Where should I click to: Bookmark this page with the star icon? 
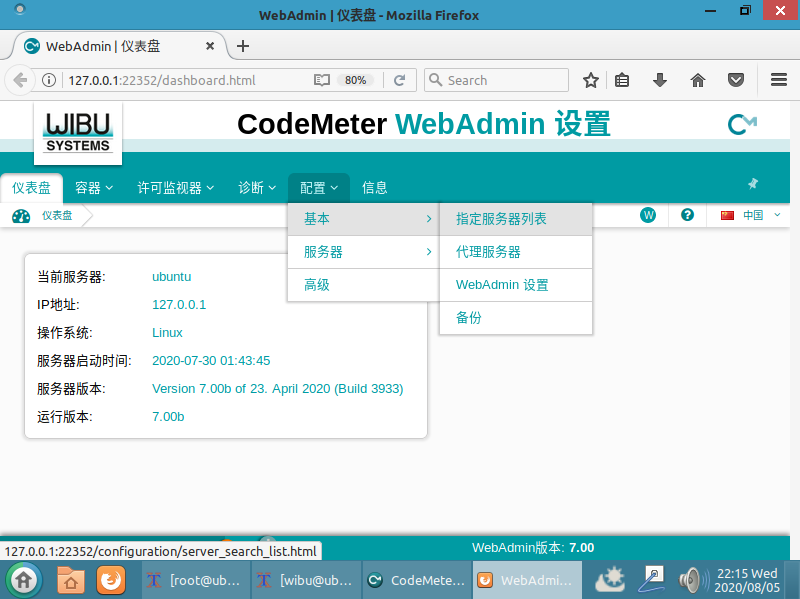[591, 80]
